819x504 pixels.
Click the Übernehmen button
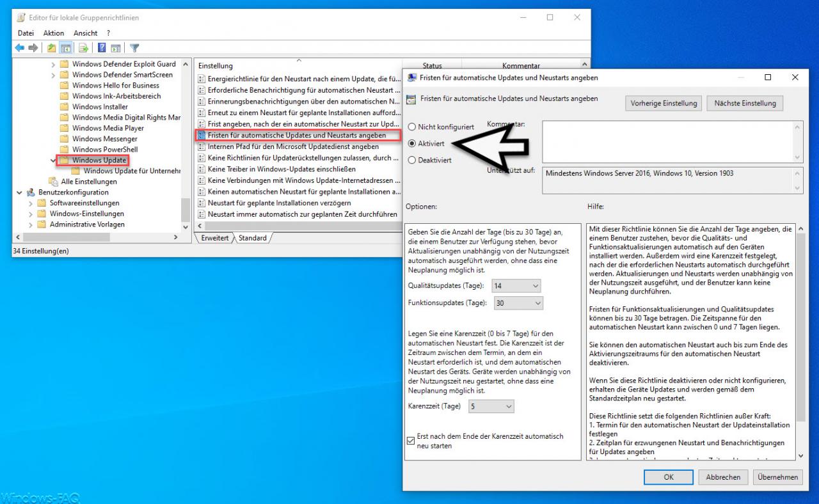[x=778, y=477]
